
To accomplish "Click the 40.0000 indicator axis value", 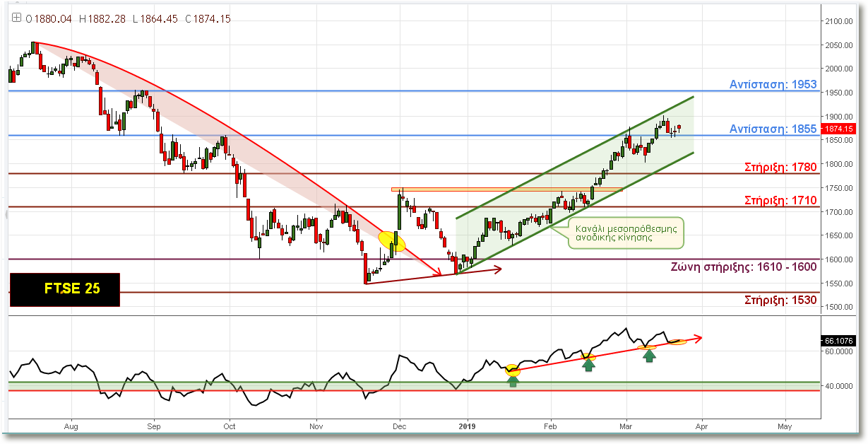I will [x=840, y=386].
